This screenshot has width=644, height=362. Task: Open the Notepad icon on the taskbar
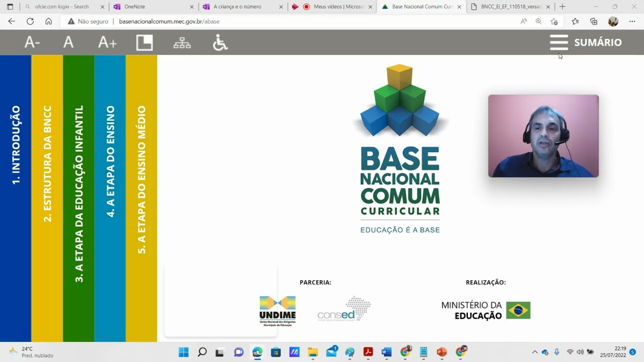coord(424,352)
